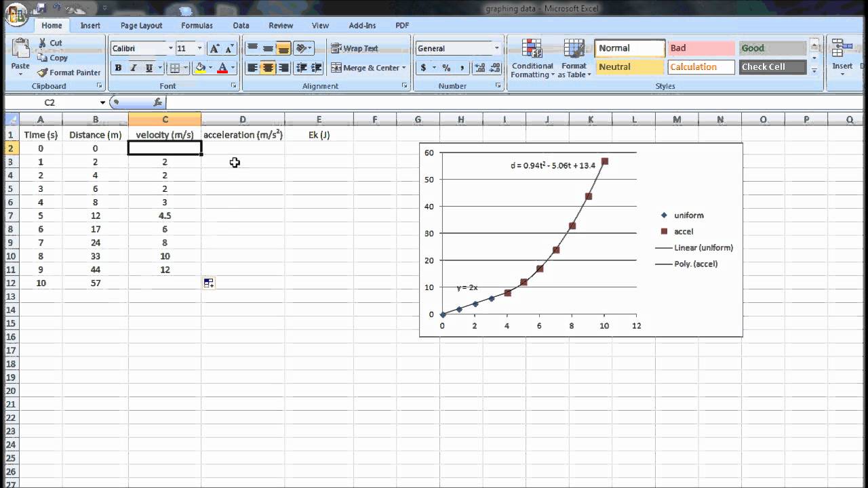The image size is (868, 488).
Task: Select the Format Painter tool
Action: [x=68, y=73]
